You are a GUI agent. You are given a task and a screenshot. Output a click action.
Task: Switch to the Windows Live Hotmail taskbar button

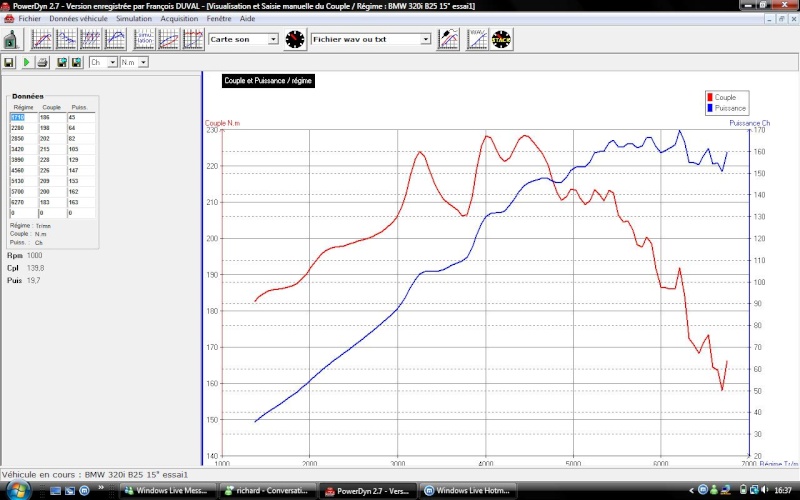[x=468, y=491]
